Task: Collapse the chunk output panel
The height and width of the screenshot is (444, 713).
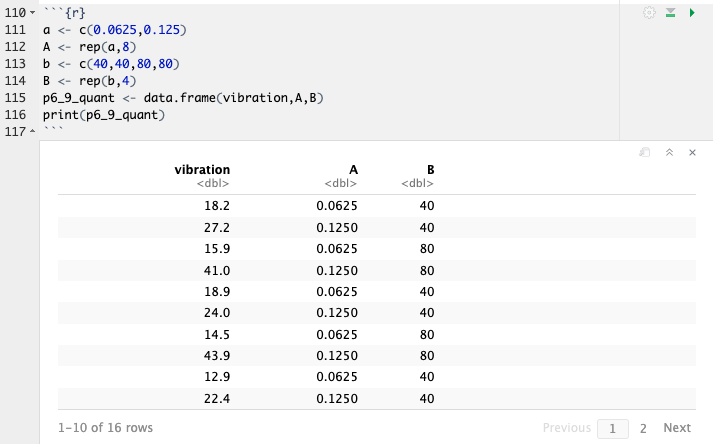Action: [669, 152]
